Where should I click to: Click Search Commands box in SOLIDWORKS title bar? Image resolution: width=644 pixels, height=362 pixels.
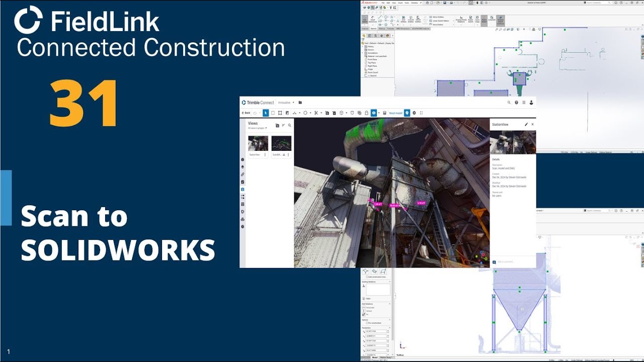[598, 3]
